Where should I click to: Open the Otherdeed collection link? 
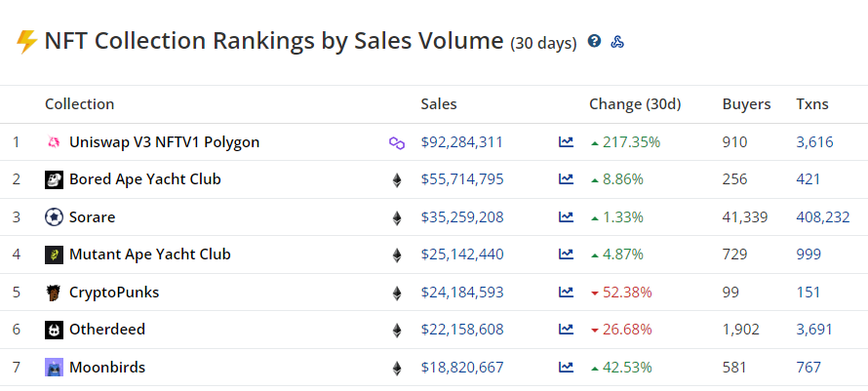(107, 330)
